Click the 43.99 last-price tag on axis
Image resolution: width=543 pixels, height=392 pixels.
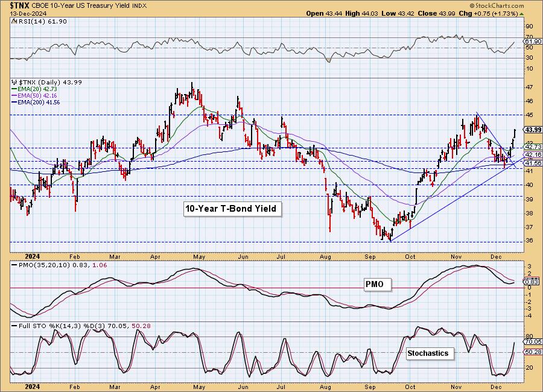click(533, 130)
